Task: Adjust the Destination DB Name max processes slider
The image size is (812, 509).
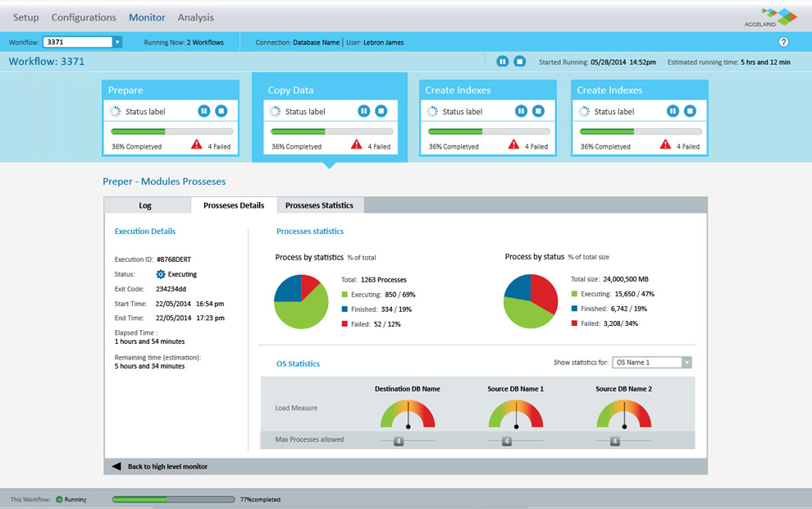Action: pyautogui.click(x=399, y=441)
